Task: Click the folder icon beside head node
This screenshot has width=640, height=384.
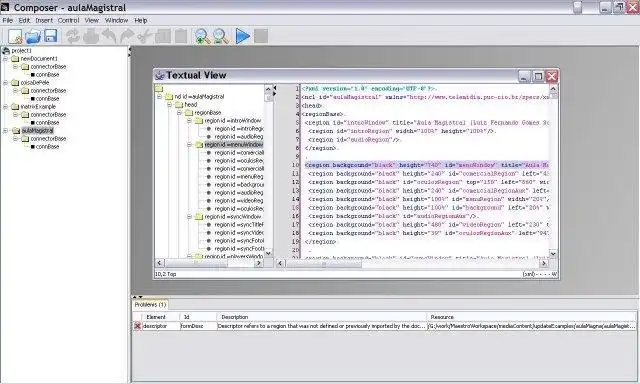Action: pos(179,105)
